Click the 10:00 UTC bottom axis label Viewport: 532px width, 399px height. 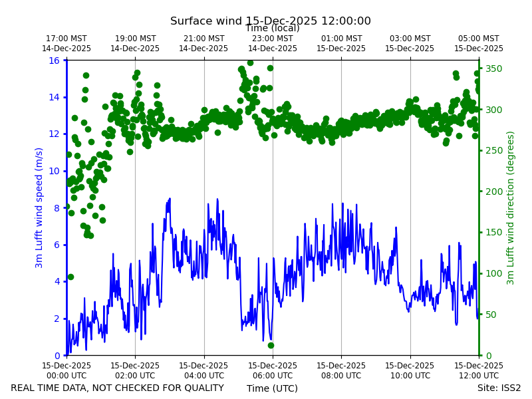[x=410, y=370]
